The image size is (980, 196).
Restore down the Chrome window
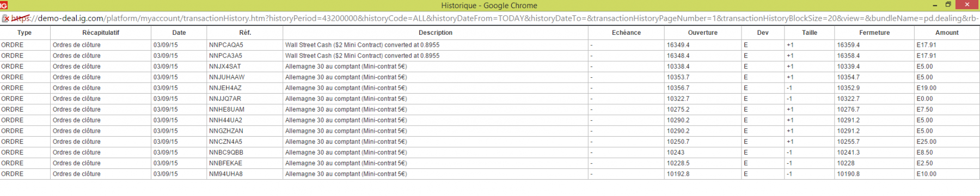[948, 5]
